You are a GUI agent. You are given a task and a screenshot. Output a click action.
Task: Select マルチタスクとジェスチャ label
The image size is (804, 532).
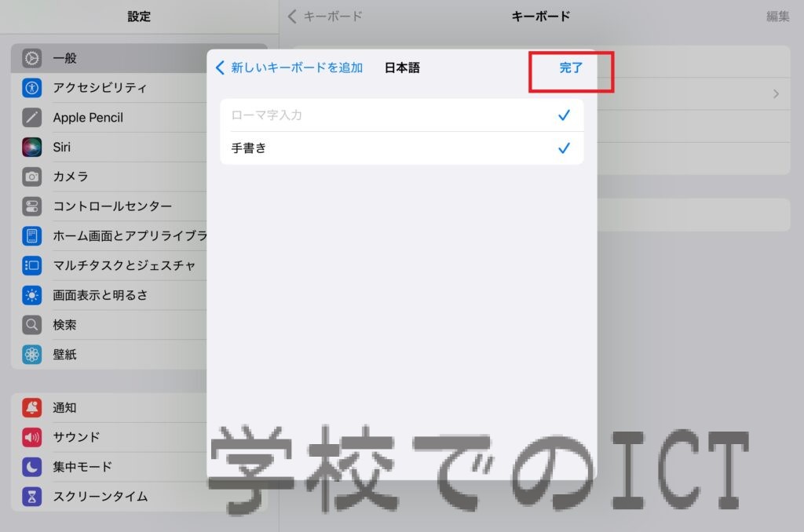click(124, 265)
